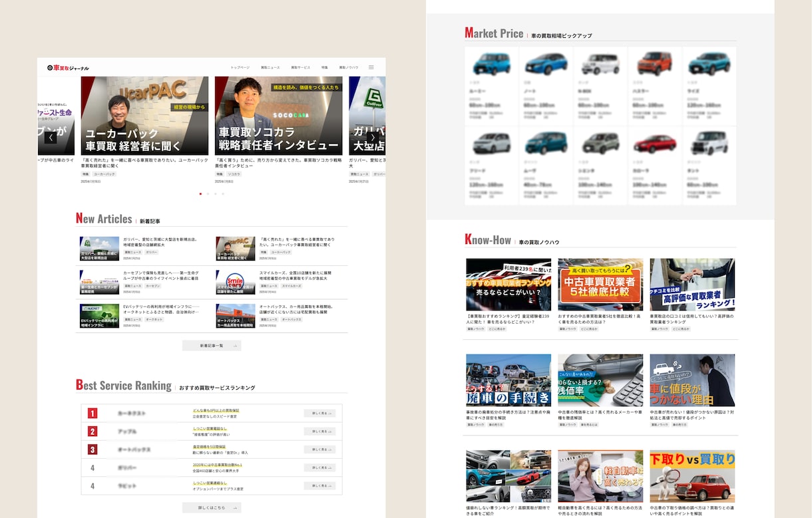Select the 特集 header menu item
812x518 pixels.
(325, 68)
